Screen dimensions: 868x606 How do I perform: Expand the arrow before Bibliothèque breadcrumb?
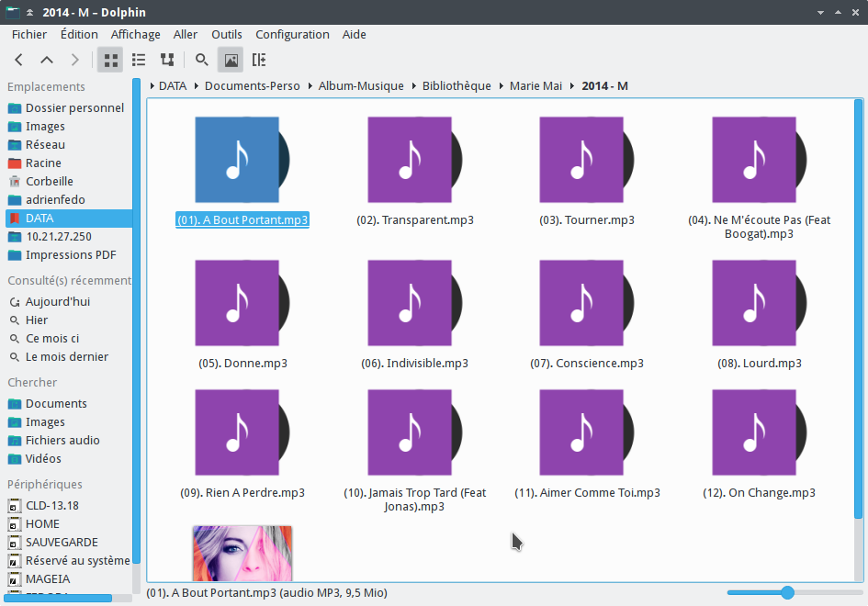(414, 85)
